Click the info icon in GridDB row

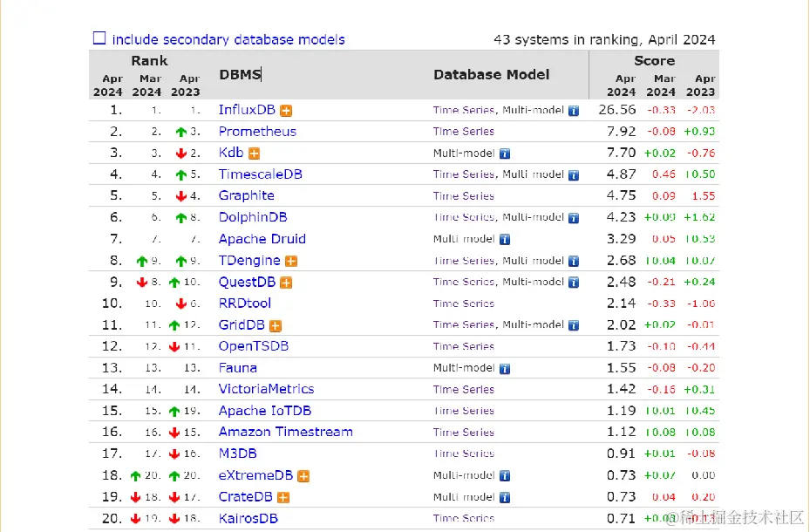tap(574, 325)
